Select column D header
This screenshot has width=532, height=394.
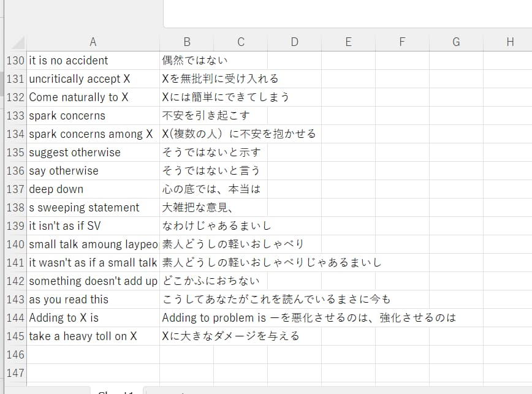pos(294,42)
